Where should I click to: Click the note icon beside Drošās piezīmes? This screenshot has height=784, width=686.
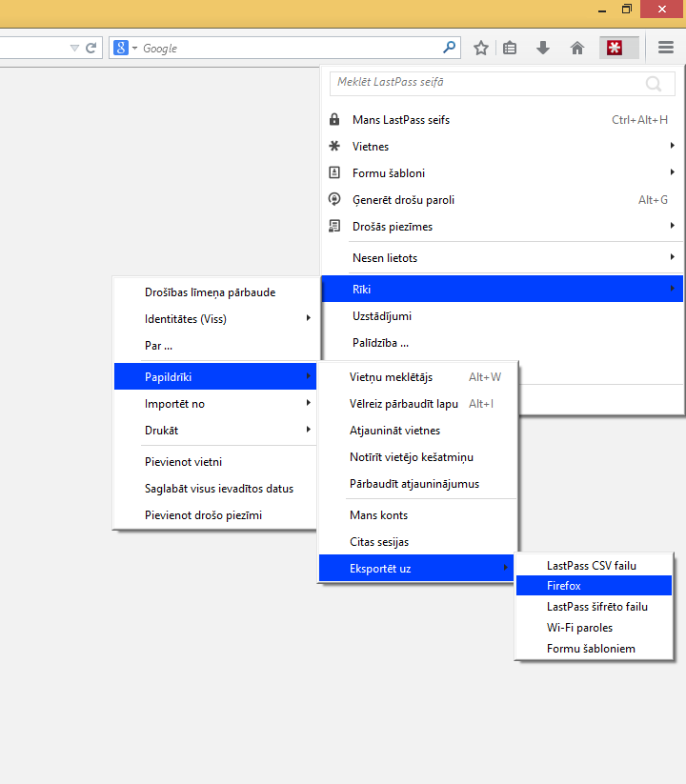[334, 226]
